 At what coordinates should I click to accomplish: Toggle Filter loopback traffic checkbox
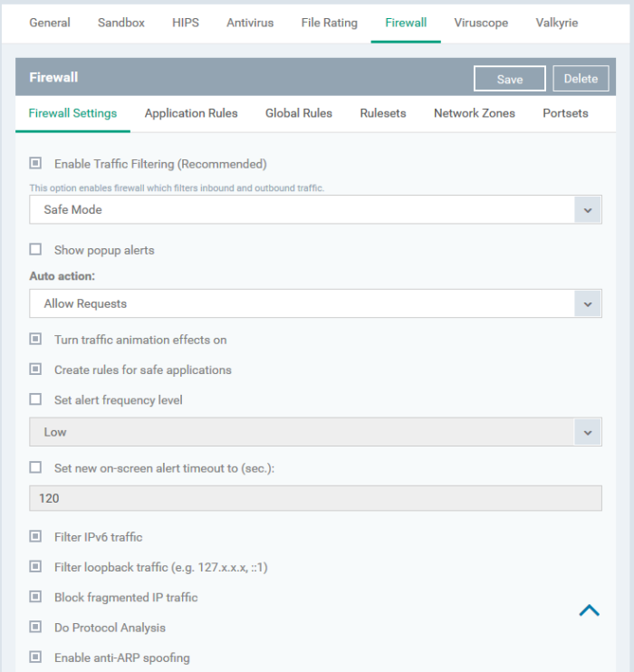(35, 567)
